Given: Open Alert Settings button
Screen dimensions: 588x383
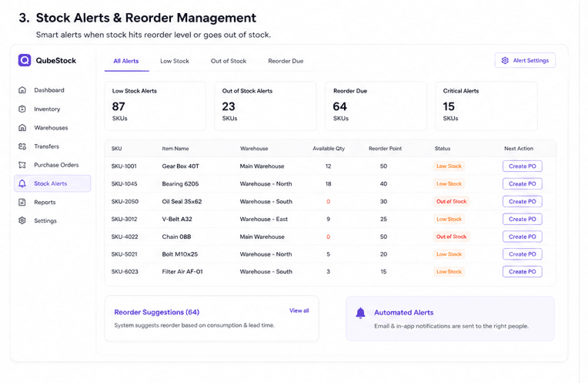Looking at the screenshot, I should [525, 60].
